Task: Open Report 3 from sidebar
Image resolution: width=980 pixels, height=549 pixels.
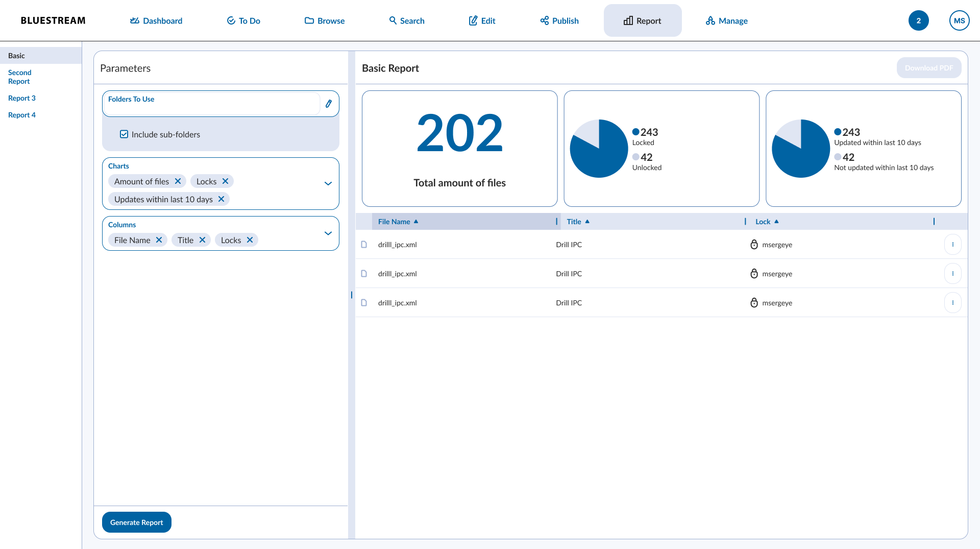Action: (x=22, y=98)
